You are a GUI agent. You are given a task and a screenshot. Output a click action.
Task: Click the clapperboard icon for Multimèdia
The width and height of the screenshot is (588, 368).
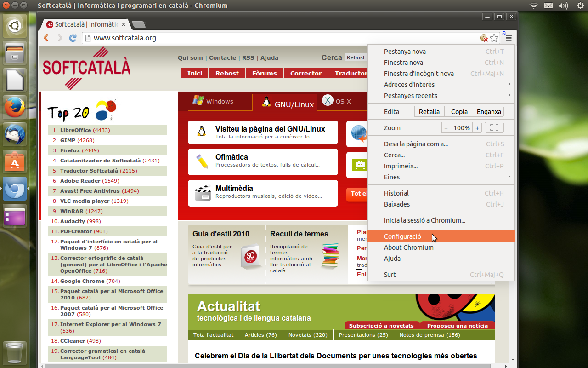coord(203,193)
